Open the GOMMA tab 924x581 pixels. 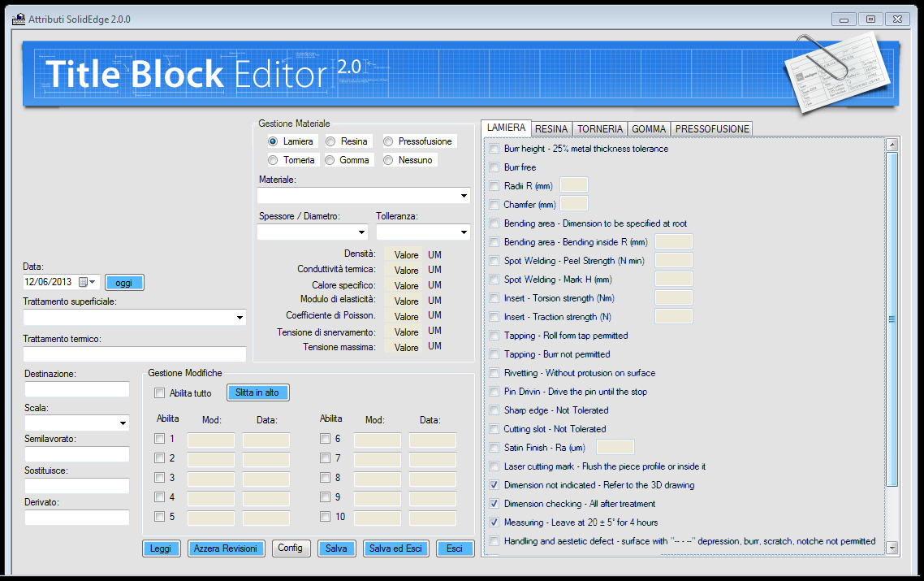(649, 128)
